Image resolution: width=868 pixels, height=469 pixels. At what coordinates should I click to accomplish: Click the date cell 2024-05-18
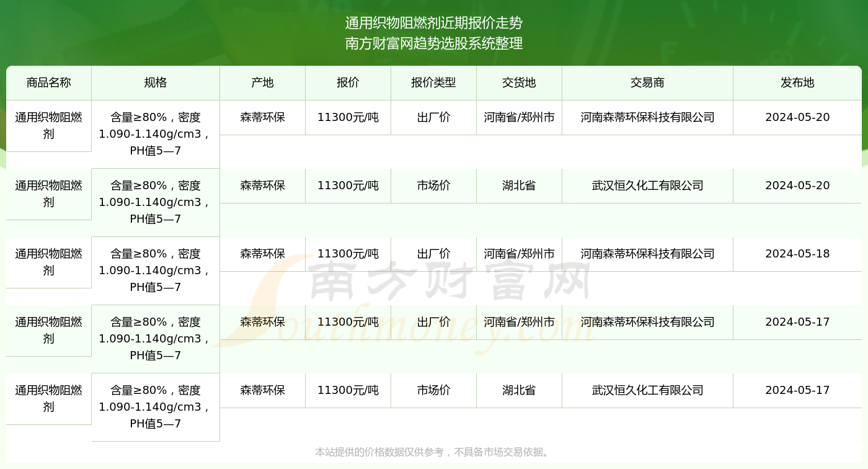[x=797, y=254]
